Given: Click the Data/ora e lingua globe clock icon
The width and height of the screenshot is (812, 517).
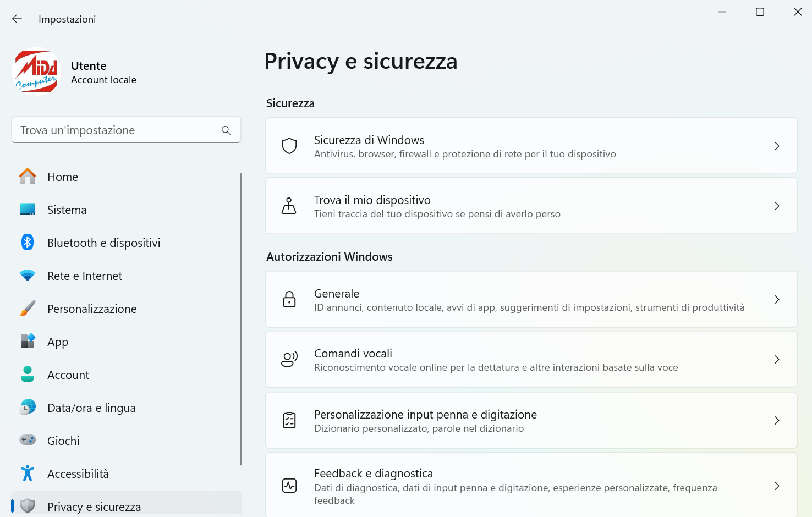Looking at the screenshot, I should coord(28,408).
